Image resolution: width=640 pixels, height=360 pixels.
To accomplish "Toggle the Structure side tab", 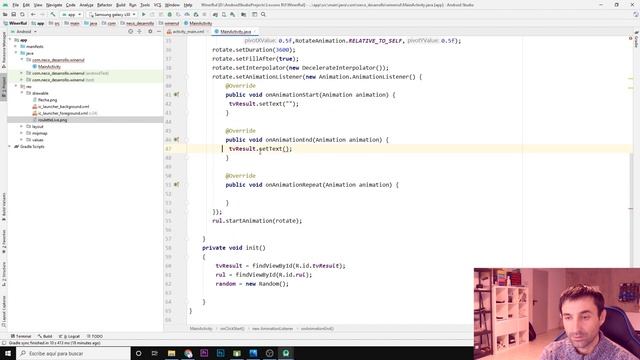I will pos(4,274).
